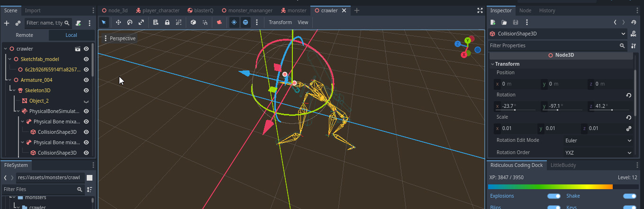
Task: Click the camera override icon
Action: tap(219, 22)
